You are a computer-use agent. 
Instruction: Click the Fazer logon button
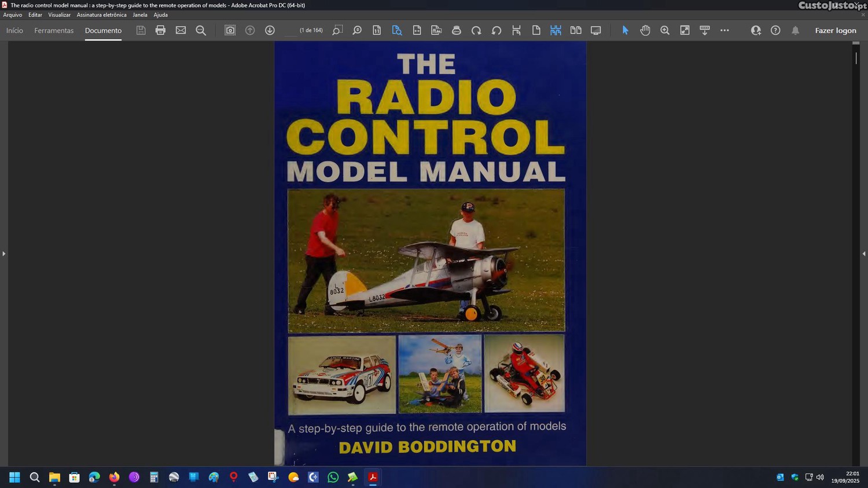point(835,31)
